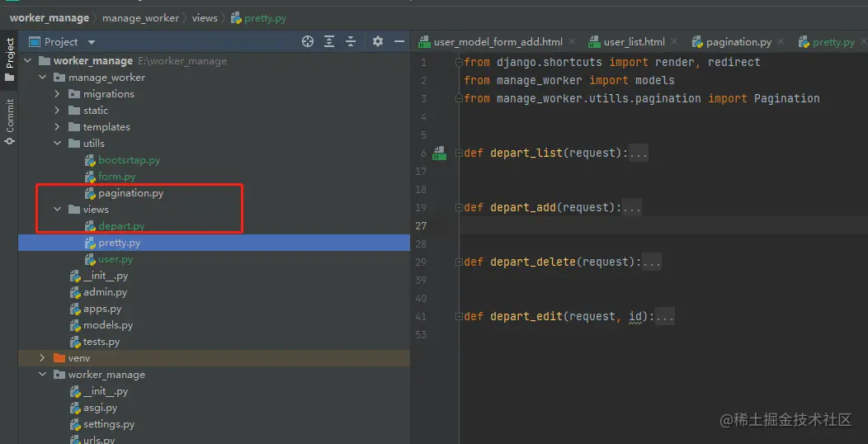Click the templates folder icon

74,127
